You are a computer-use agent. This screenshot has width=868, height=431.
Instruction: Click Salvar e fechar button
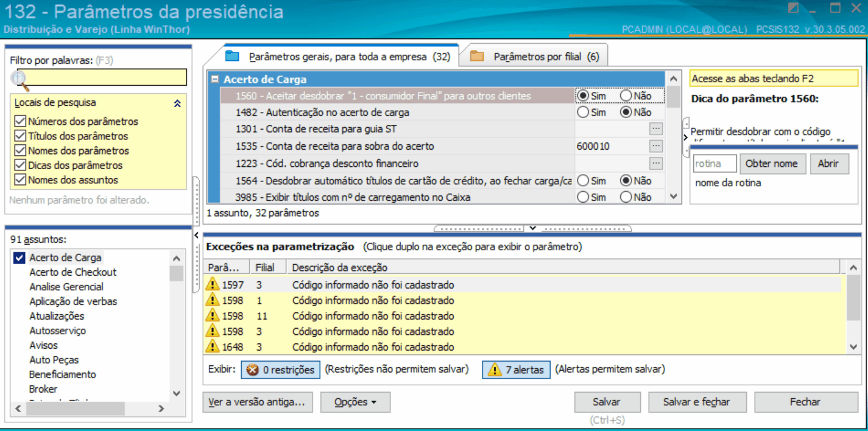(x=696, y=402)
